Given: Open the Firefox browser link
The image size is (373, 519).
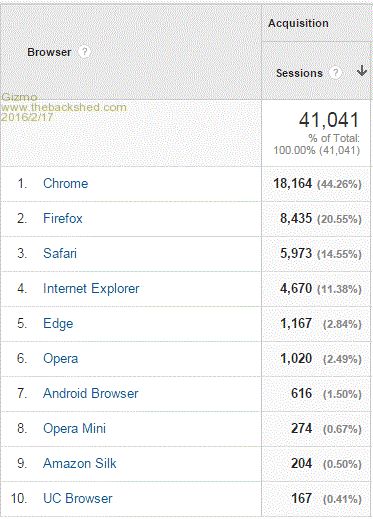Looking at the screenshot, I should click(63, 218).
